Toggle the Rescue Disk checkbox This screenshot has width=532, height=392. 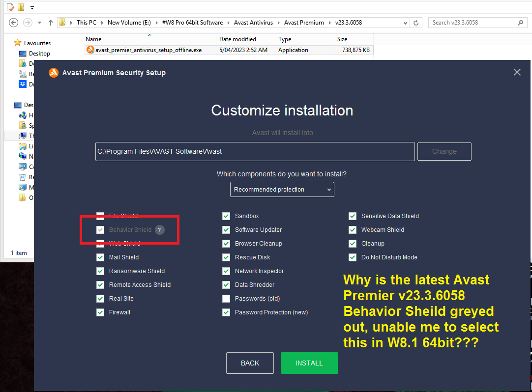(226, 257)
